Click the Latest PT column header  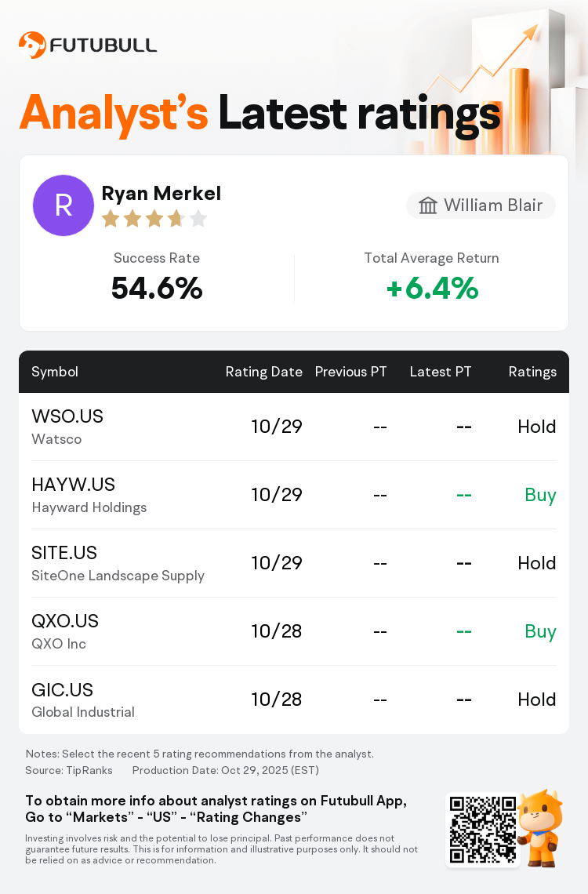441,372
